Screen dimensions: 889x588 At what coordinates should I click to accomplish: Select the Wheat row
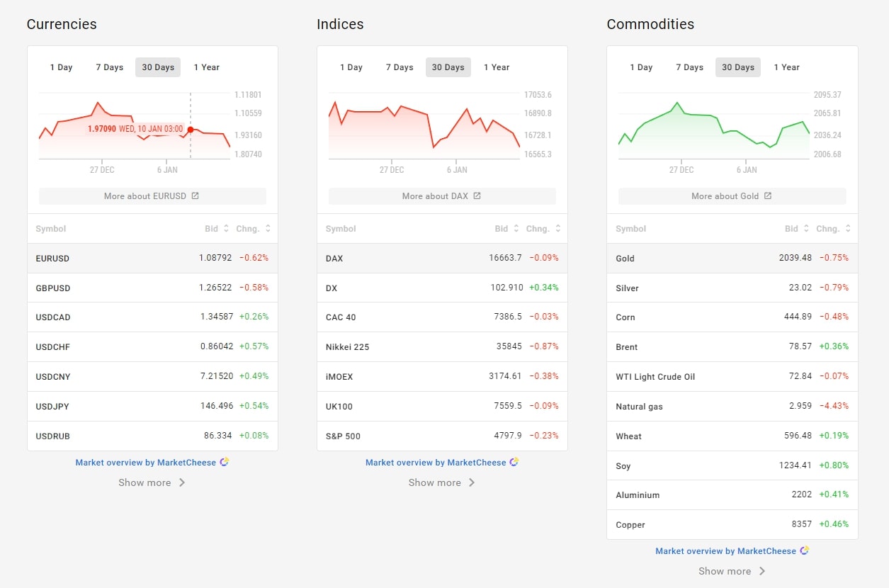click(x=732, y=436)
